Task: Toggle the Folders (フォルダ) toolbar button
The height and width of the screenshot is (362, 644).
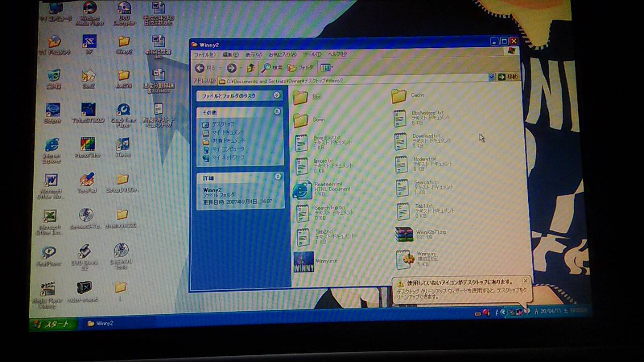Action: tap(301, 67)
